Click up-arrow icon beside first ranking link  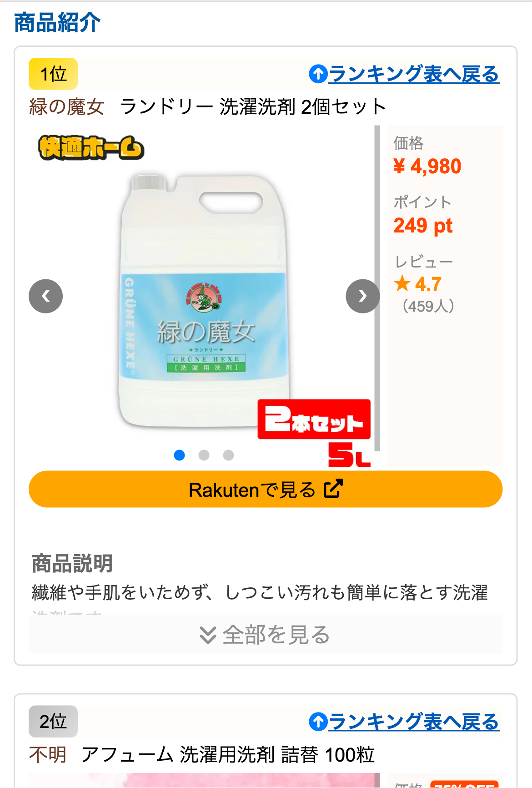tap(318, 74)
